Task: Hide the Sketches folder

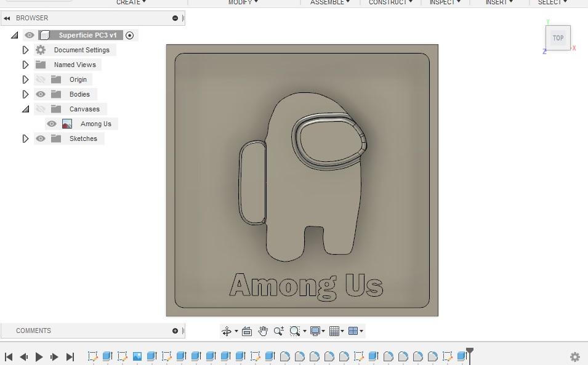Action: click(x=41, y=138)
